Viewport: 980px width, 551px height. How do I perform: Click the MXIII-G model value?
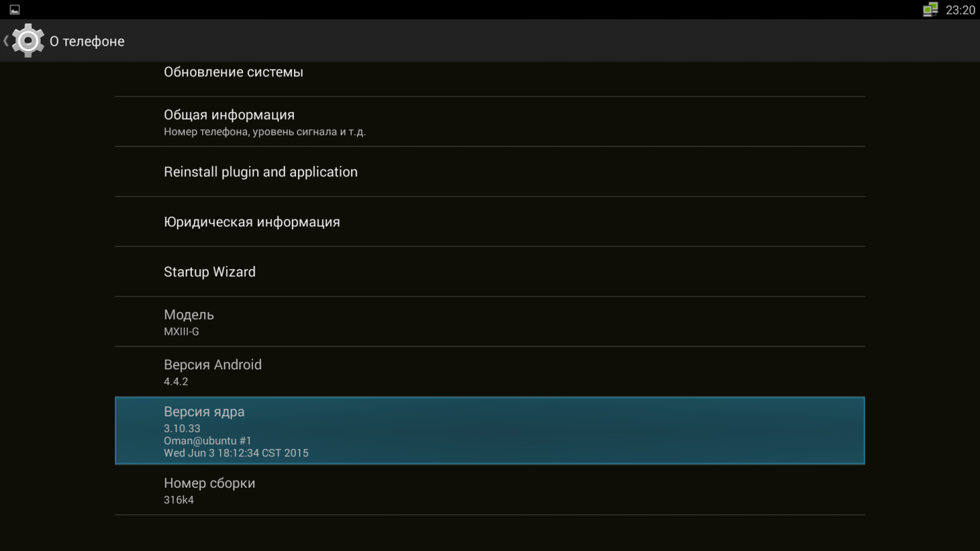pos(181,332)
